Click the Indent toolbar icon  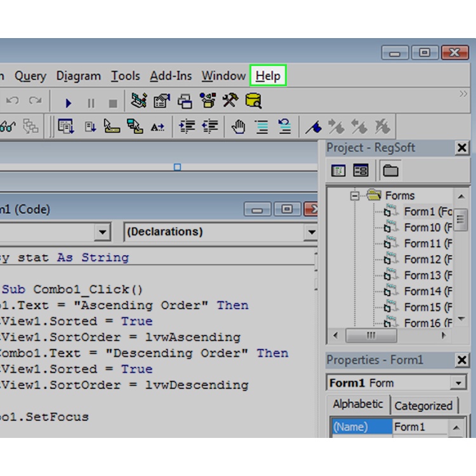click(187, 127)
